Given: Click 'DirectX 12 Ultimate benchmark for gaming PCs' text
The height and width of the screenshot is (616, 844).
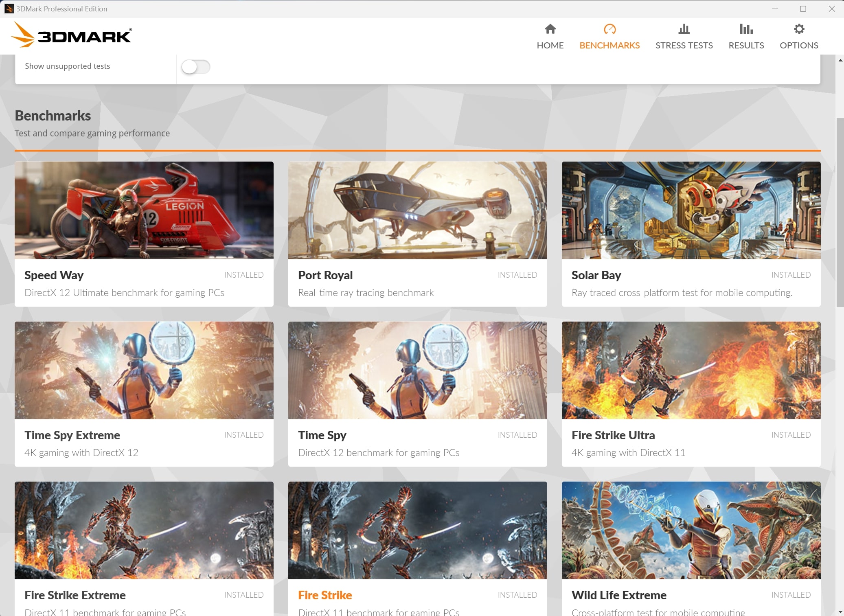Looking at the screenshot, I should pyautogui.click(x=124, y=293).
